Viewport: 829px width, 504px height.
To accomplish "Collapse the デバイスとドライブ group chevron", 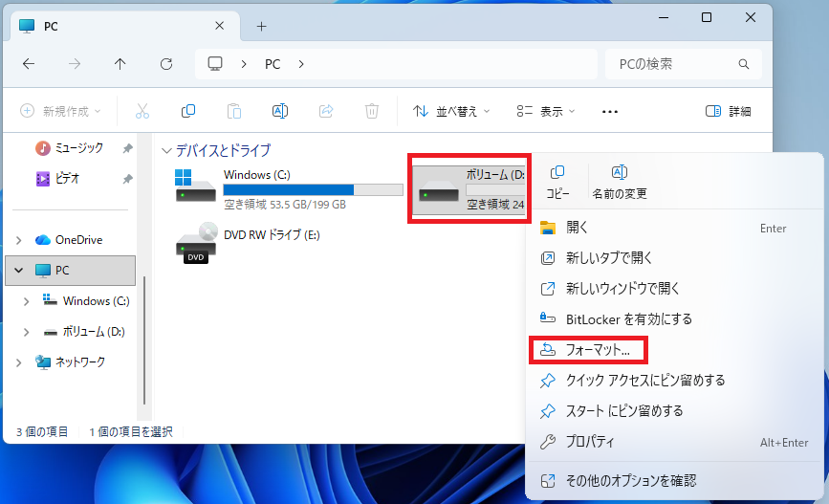I will click(x=166, y=151).
